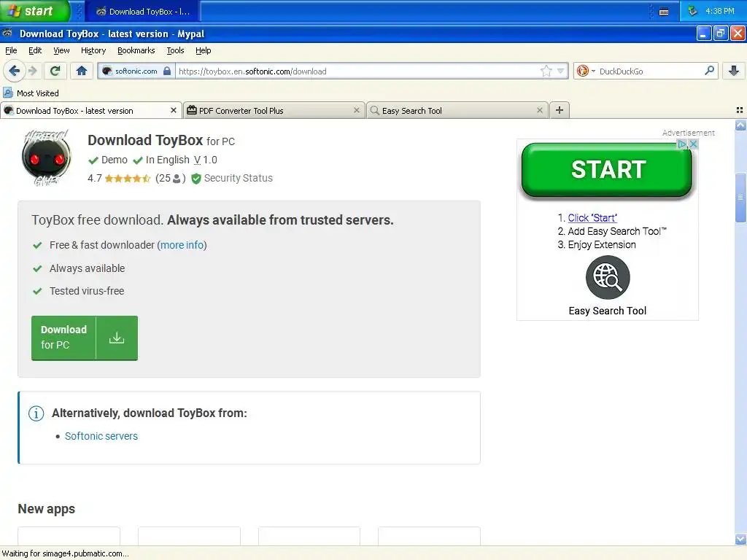Viewport: 747px width, 560px height.
Task: Open the Softonic servers link
Action: point(101,436)
